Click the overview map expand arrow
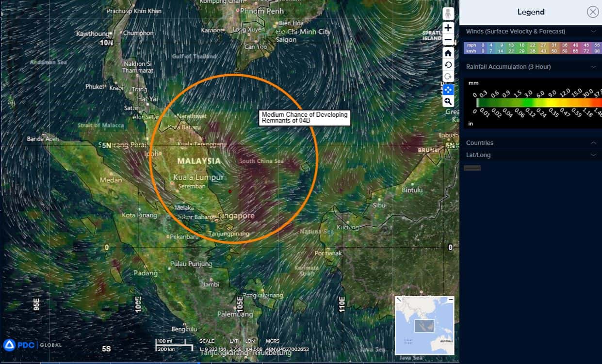Image resolution: width=602 pixels, height=364 pixels. [399, 300]
